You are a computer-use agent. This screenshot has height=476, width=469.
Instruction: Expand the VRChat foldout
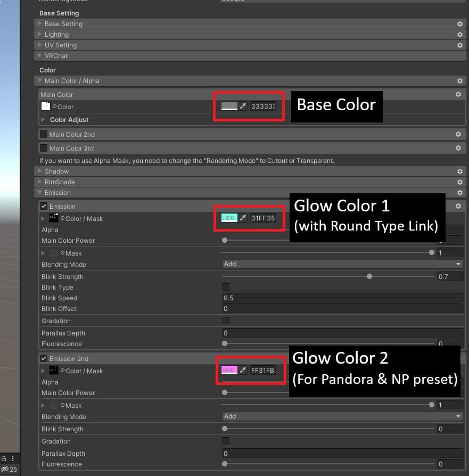click(39, 55)
